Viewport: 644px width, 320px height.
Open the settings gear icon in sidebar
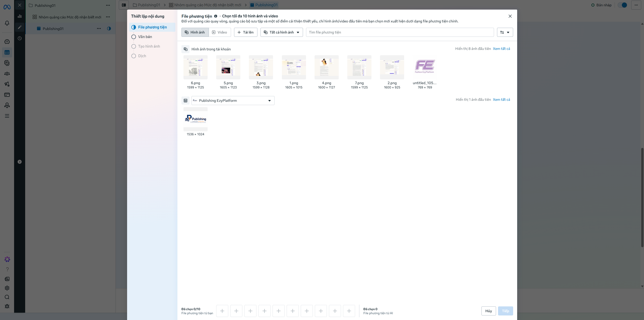(x=7, y=288)
